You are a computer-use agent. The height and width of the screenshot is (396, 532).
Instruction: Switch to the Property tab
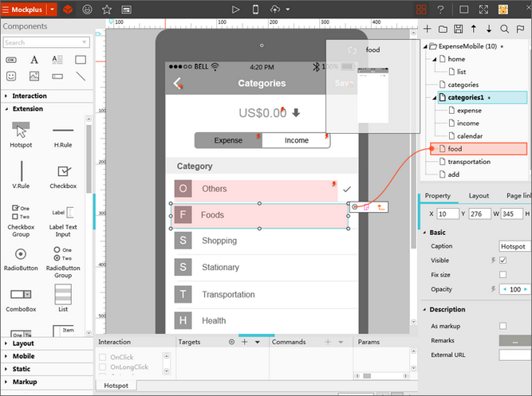pyautogui.click(x=438, y=196)
